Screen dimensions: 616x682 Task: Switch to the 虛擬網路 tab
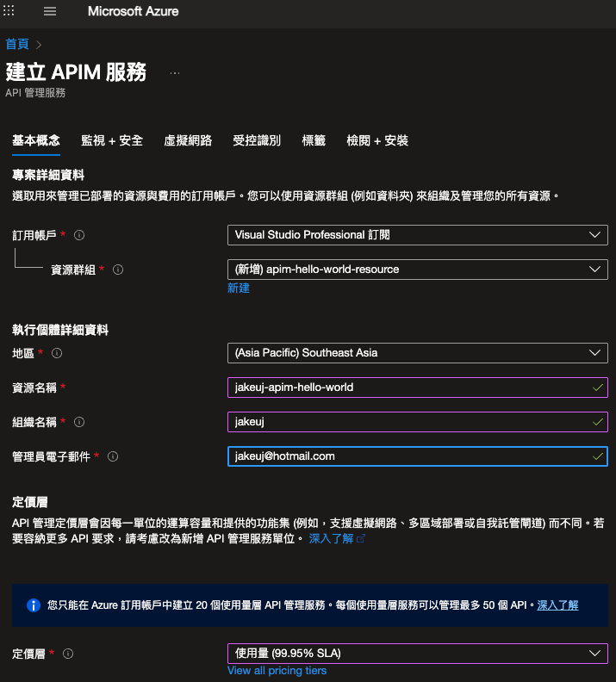click(188, 140)
